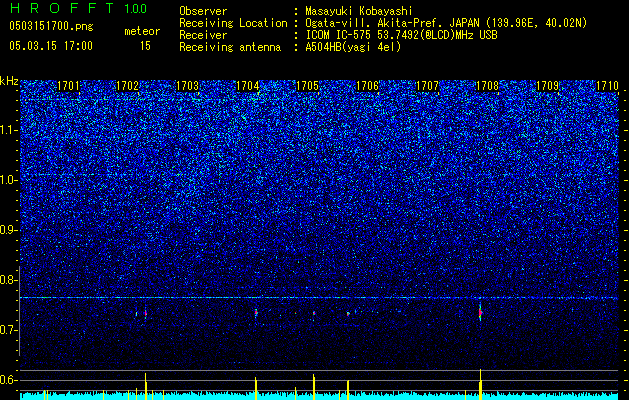Click the "meteor" label

[142, 31]
